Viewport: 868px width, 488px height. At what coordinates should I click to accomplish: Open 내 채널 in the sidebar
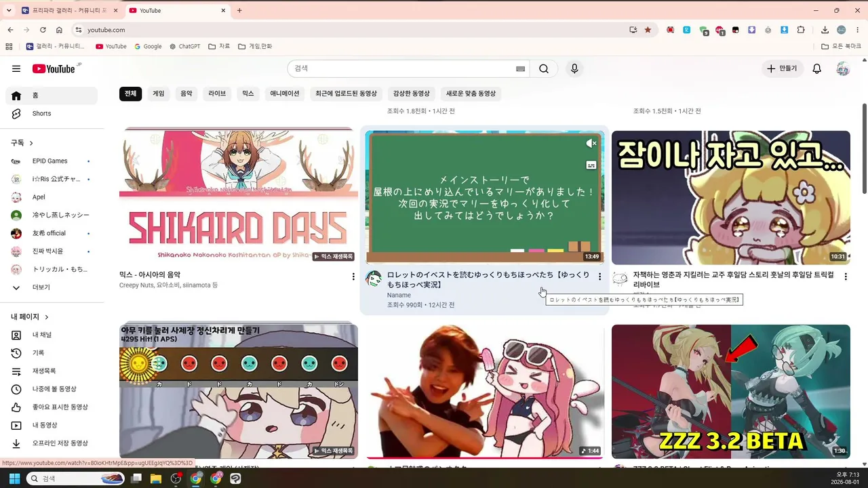click(52, 335)
